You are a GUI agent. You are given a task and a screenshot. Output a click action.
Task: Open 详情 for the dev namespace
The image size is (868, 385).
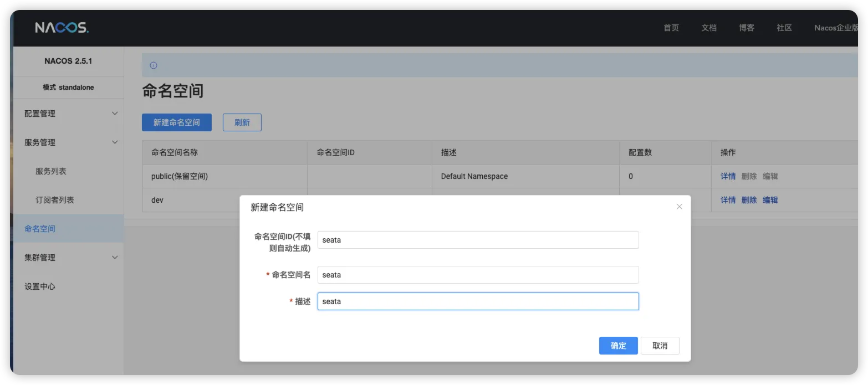pos(728,200)
